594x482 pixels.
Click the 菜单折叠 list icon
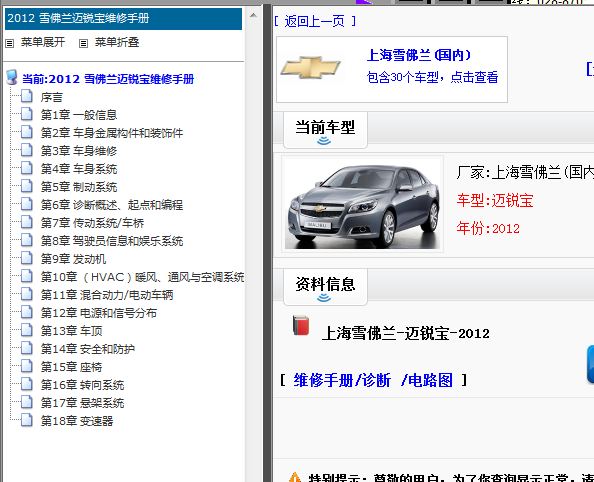click(x=83, y=43)
